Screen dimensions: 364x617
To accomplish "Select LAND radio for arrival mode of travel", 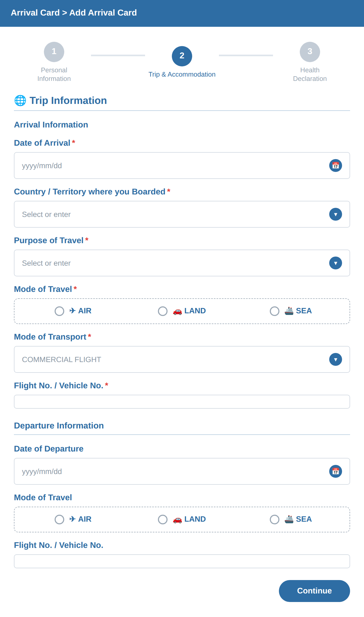I will (x=163, y=311).
